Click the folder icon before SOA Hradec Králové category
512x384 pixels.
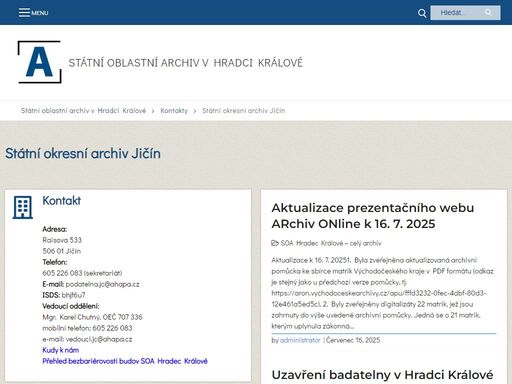point(275,243)
